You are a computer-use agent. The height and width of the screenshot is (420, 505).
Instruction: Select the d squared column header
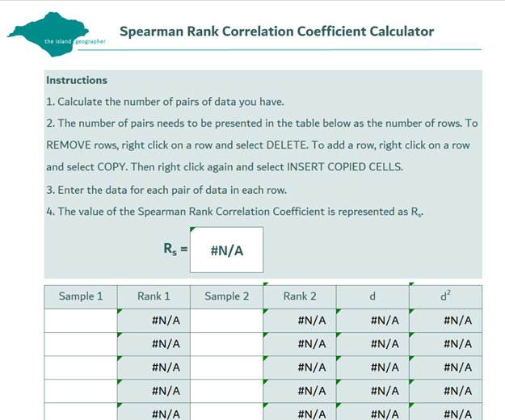click(446, 296)
